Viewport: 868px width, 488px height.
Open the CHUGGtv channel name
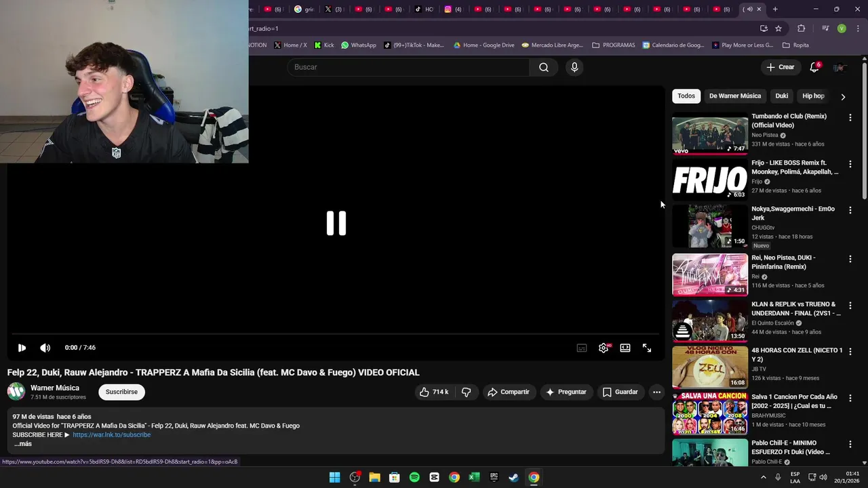coord(763,228)
